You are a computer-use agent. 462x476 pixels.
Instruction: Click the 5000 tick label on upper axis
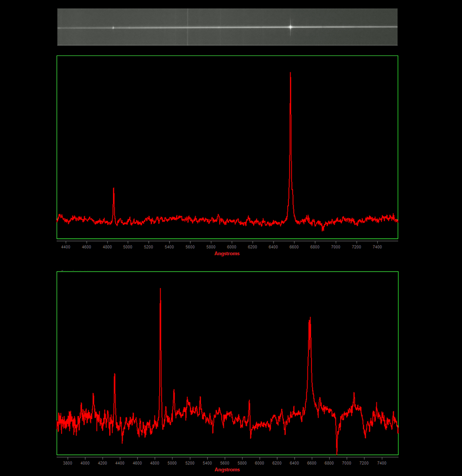tap(128, 247)
